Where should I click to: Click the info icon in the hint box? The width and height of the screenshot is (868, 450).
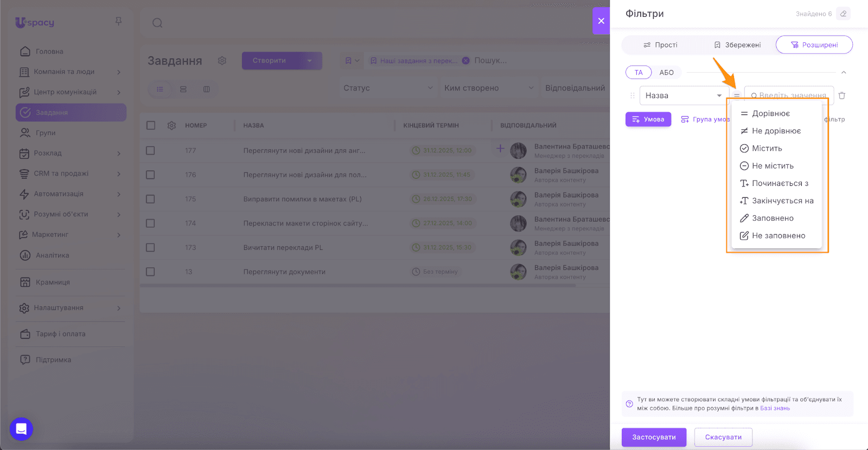coord(629,404)
